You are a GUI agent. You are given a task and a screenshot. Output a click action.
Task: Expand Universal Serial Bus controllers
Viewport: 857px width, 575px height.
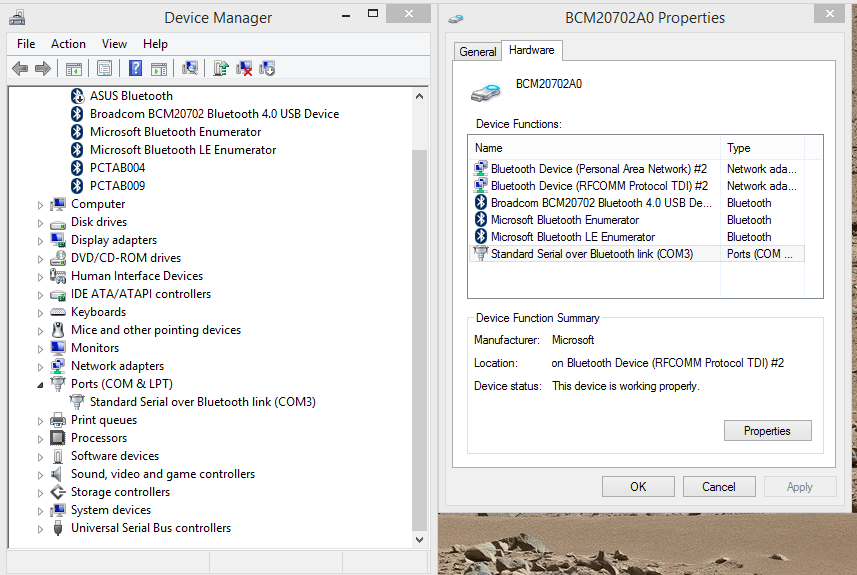pyautogui.click(x=41, y=529)
